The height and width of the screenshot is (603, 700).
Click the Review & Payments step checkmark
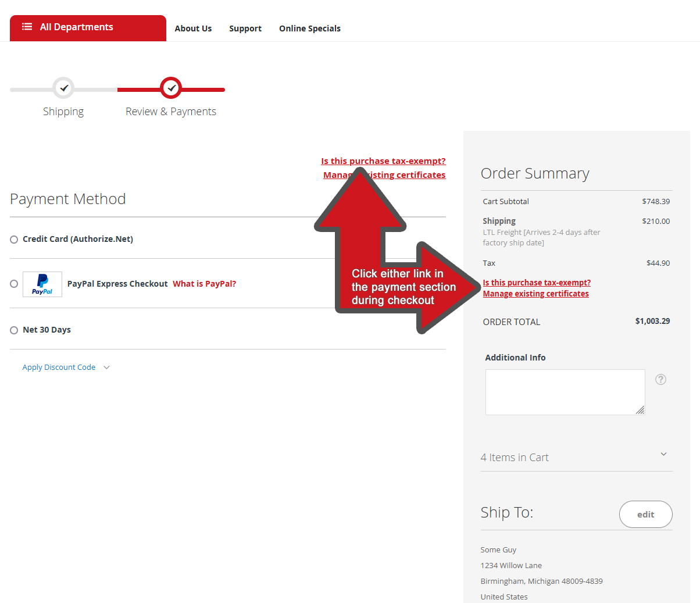click(171, 88)
